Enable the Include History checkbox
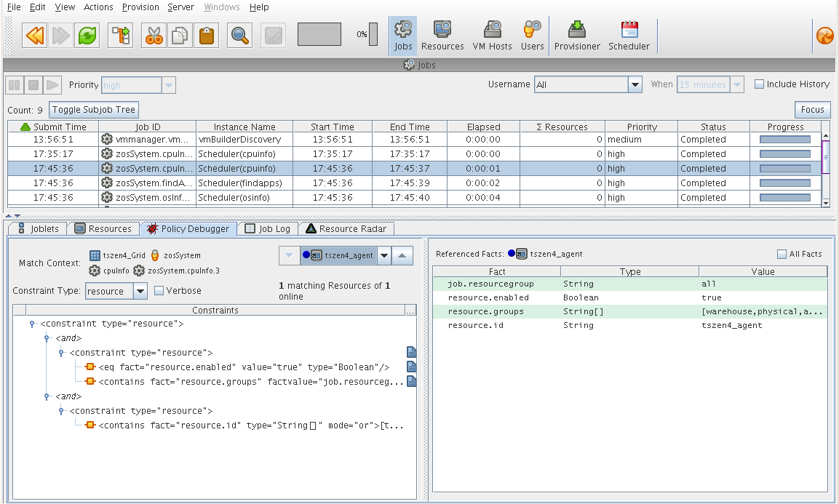This screenshot has height=504, width=839. pos(759,84)
